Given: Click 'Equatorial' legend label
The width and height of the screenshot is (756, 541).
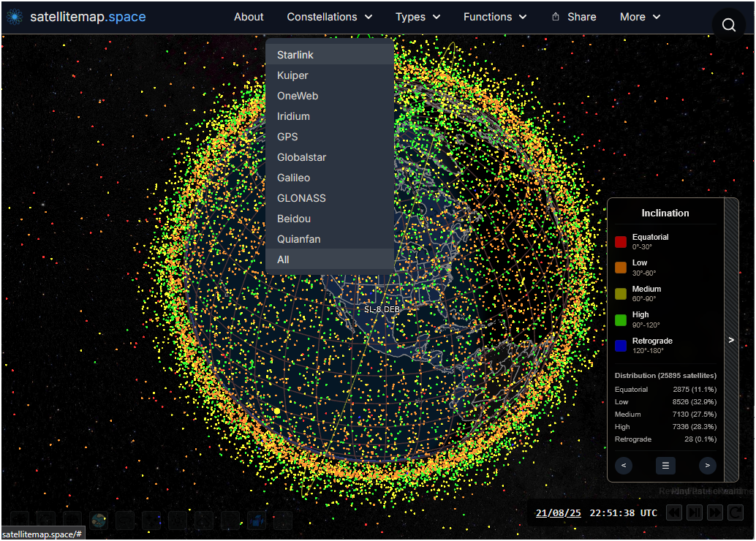Looking at the screenshot, I should click(650, 237).
